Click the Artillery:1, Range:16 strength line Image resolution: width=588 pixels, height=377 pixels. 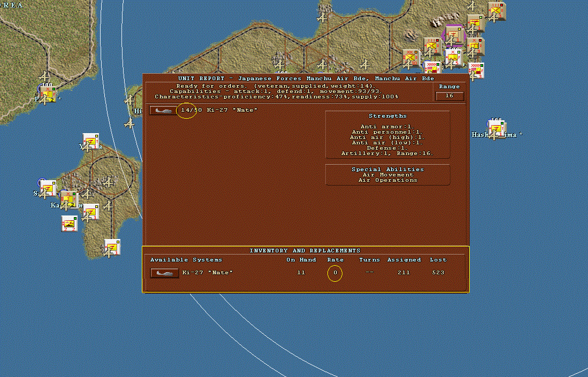click(388, 153)
